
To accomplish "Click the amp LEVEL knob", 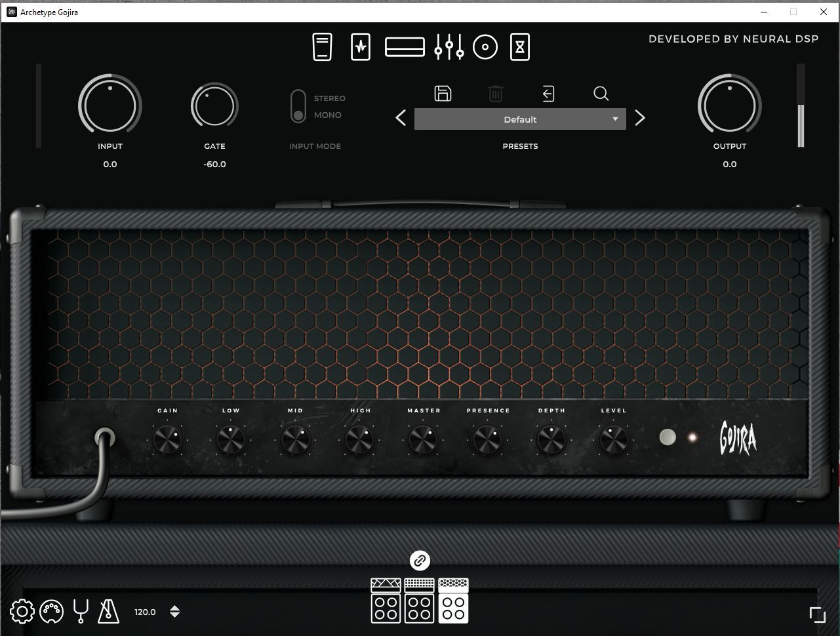I will tap(614, 440).
